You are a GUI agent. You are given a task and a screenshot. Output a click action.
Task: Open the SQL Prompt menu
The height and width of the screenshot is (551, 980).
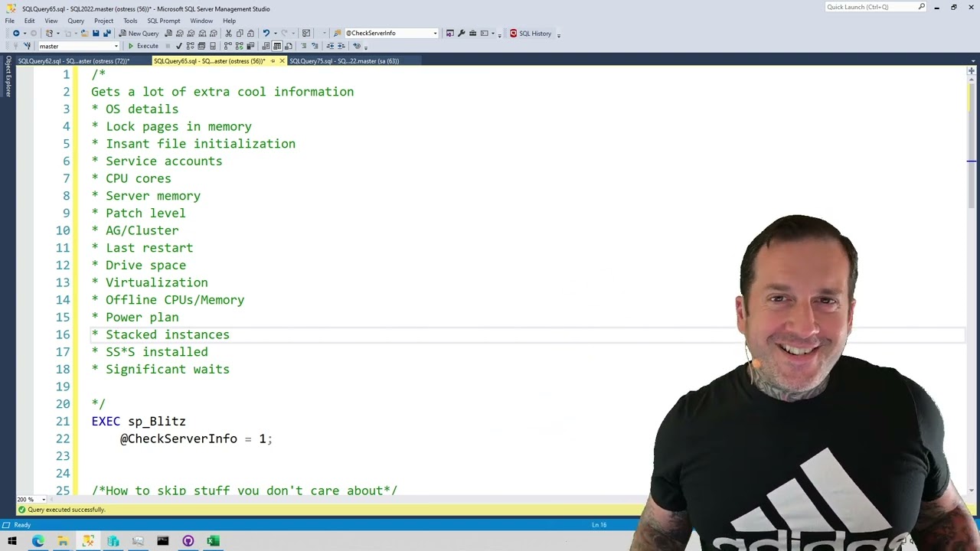pyautogui.click(x=164, y=21)
